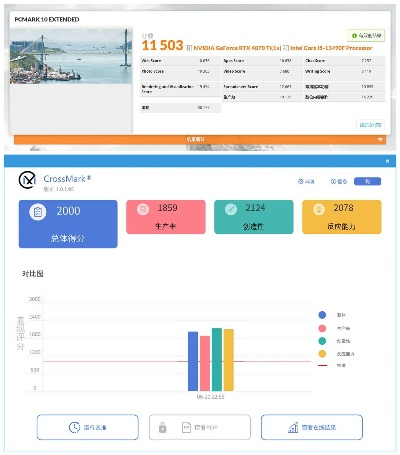400x455 pixels.
Task: Click the Apps Score row in PCMark
Action: pos(262,61)
